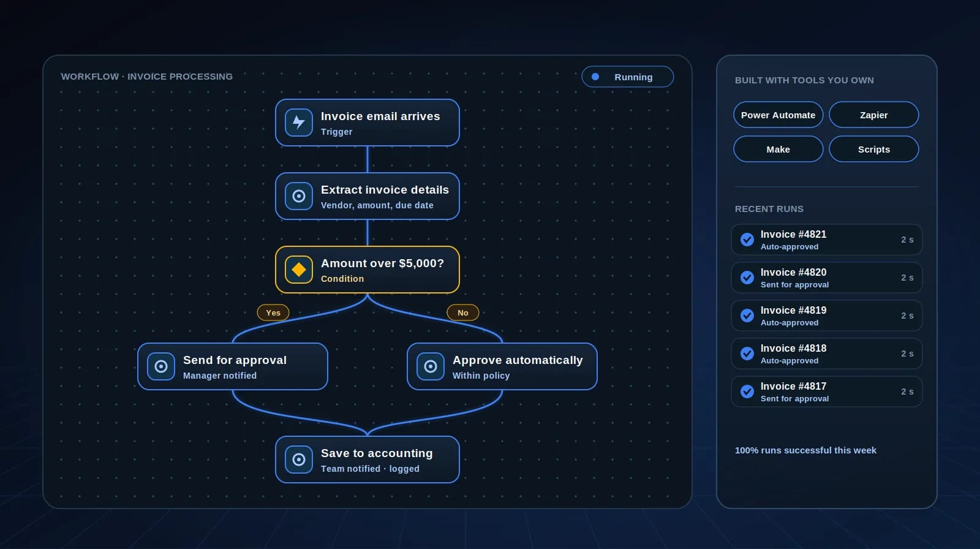Click the action icon on Approve automatically
This screenshot has height=549, width=980.
click(x=431, y=366)
